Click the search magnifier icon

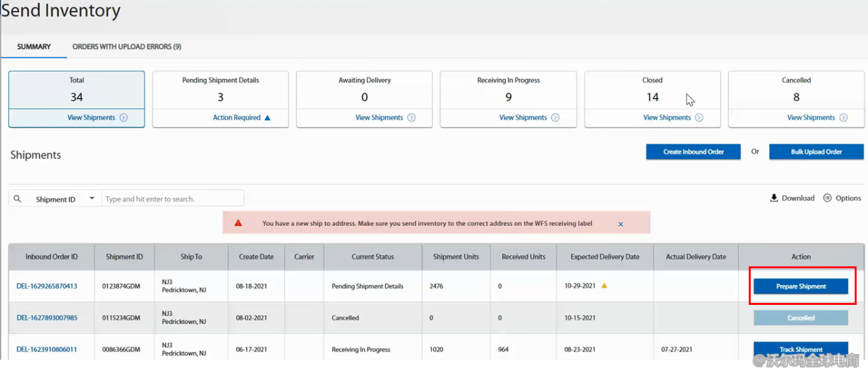18,199
